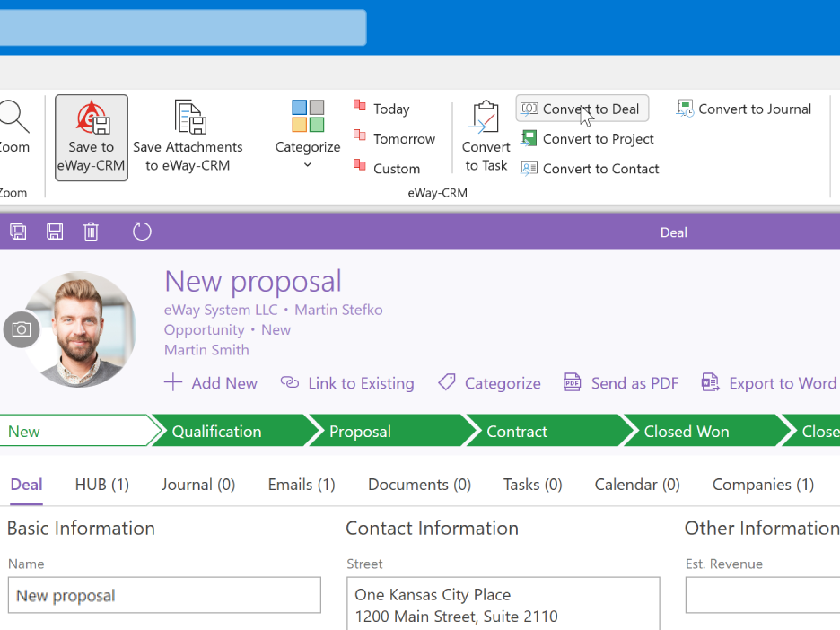Click the Refresh circular arrow icon
Viewport: 840px width, 630px height.
[142, 232]
